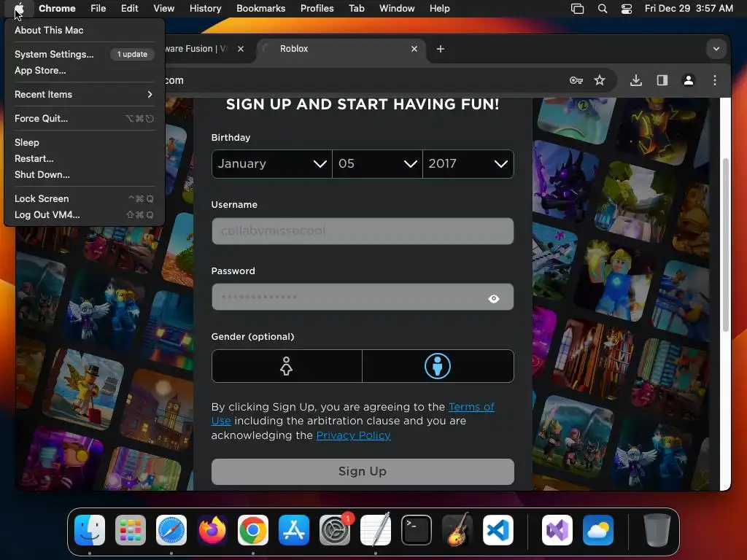The width and height of the screenshot is (747, 560).
Task: Open the birthday month dropdown
Action: click(272, 164)
